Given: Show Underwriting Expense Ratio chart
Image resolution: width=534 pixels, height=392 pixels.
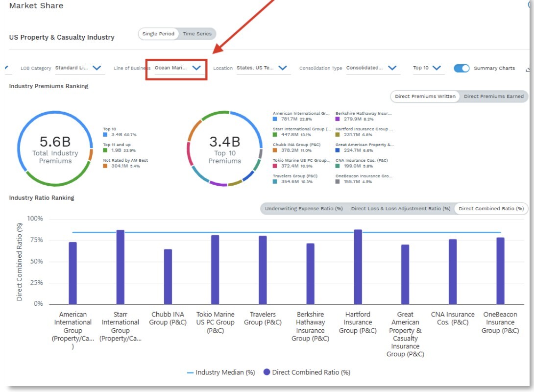Looking at the screenshot, I should point(304,209).
